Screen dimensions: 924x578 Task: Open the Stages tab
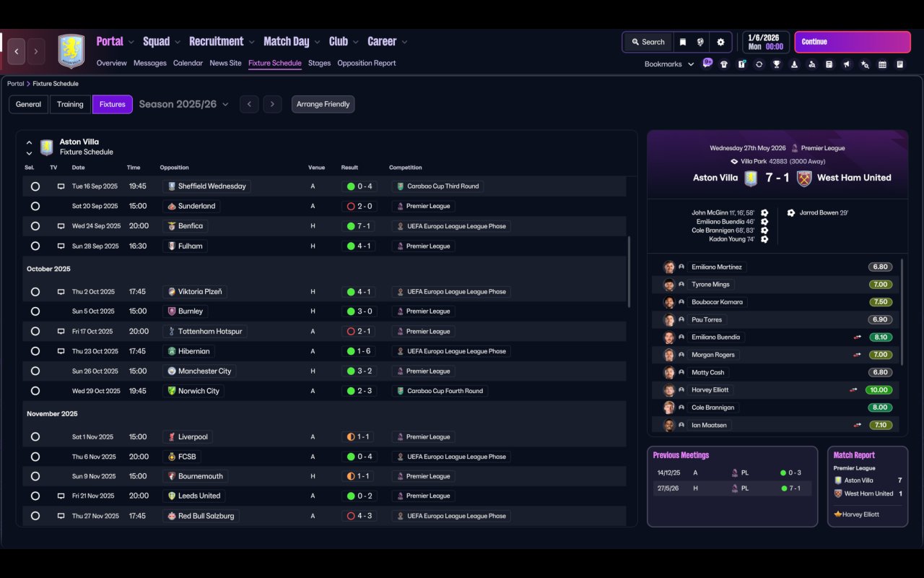pyautogui.click(x=319, y=63)
